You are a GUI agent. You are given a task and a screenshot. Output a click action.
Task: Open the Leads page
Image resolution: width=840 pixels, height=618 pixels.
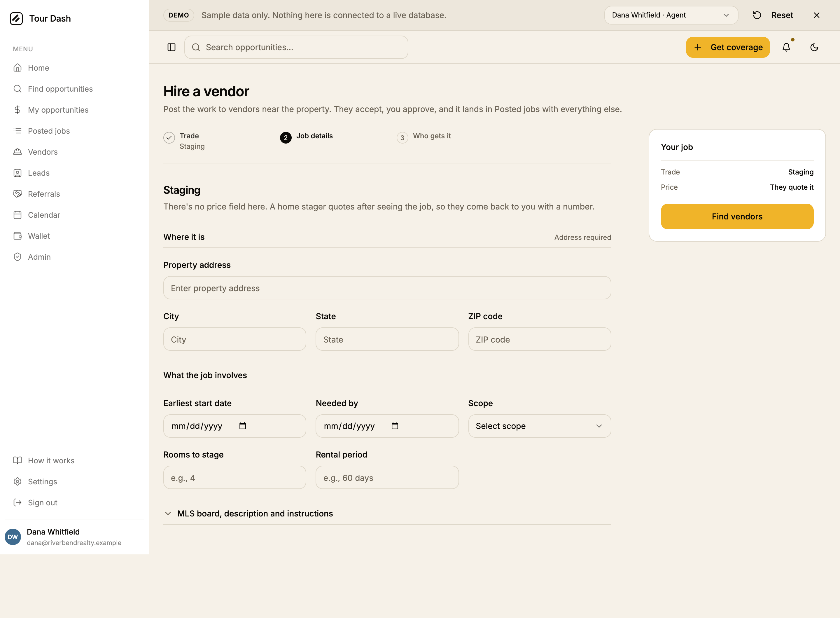pyautogui.click(x=74, y=173)
